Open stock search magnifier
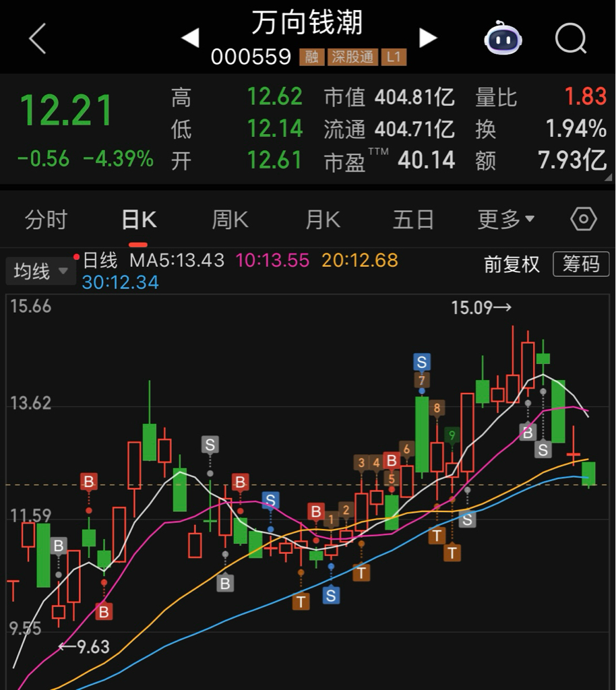This screenshot has height=690, width=616. (571, 38)
